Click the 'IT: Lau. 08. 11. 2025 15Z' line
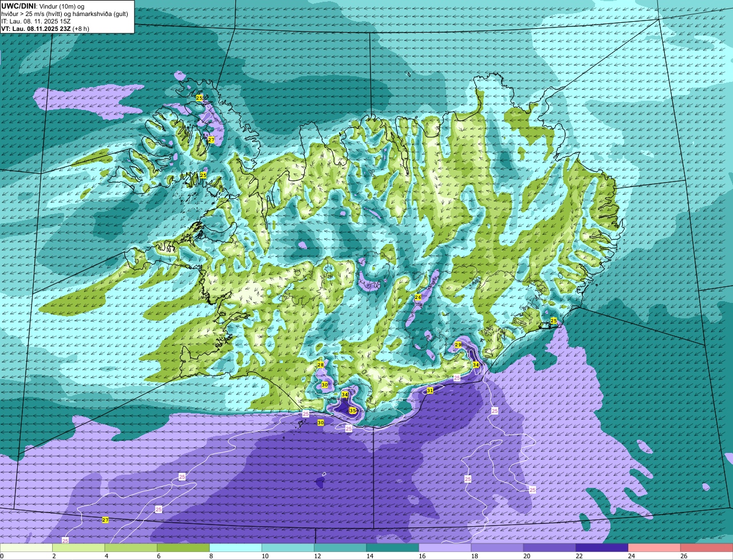The height and width of the screenshot is (560, 733). pyautogui.click(x=36, y=21)
